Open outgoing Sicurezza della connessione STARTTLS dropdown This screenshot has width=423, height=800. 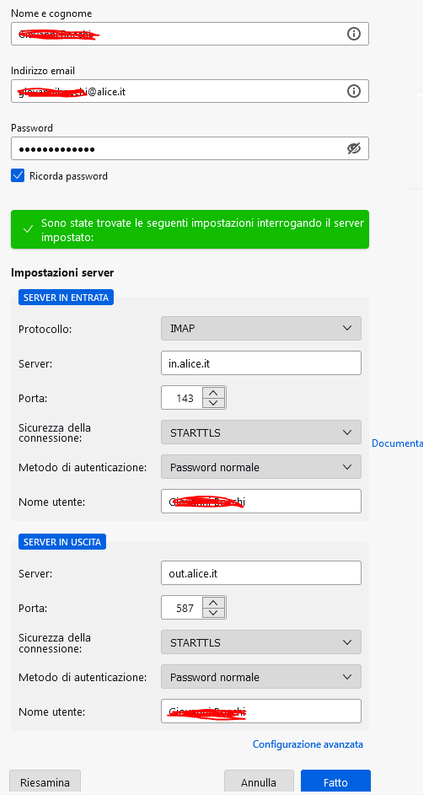tap(261, 643)
